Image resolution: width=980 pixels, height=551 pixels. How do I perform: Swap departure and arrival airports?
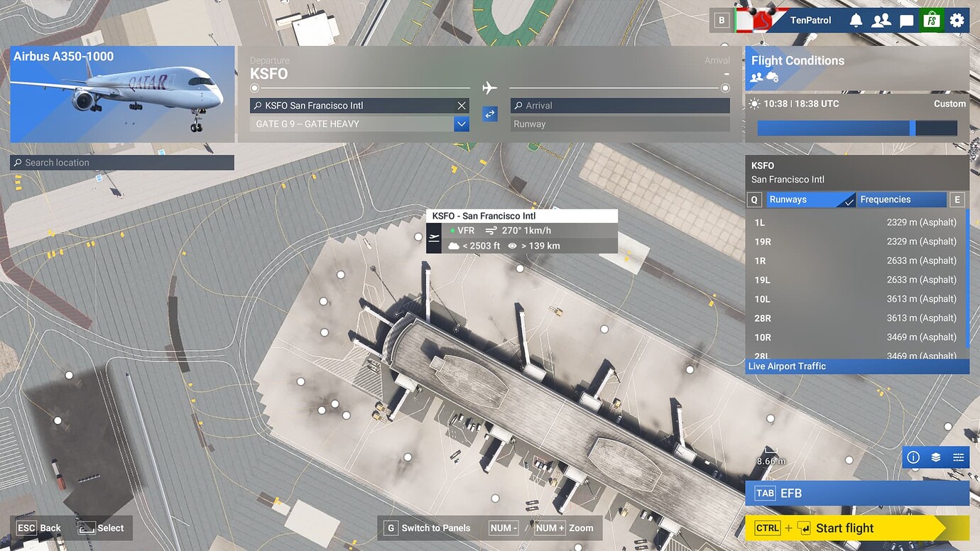point(489,114)
